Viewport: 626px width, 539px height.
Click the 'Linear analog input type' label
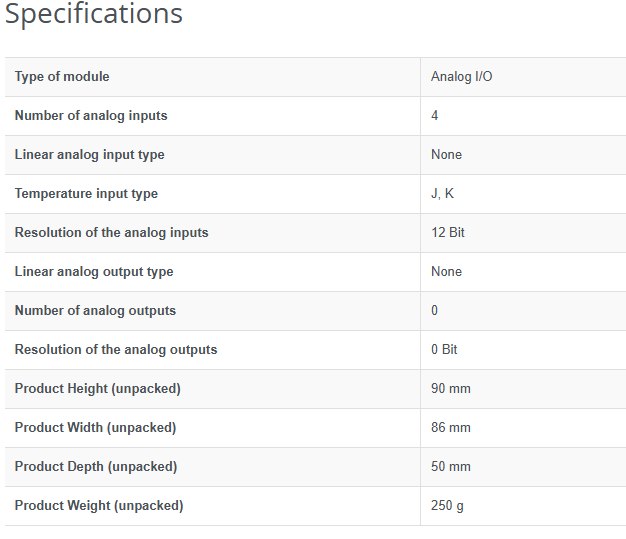click(89, 155)
